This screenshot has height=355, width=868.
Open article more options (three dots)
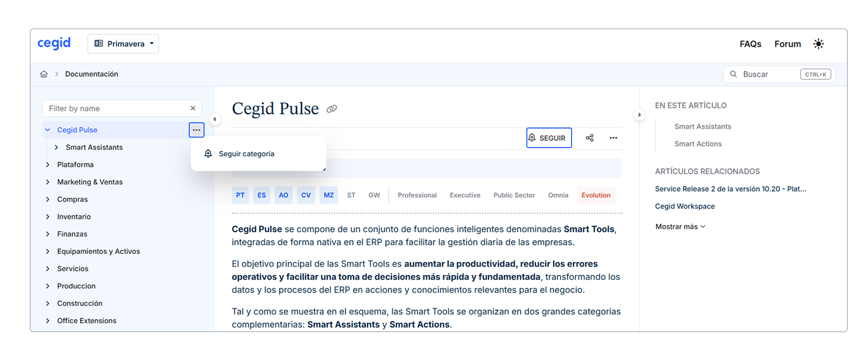[x=613, y=138]
